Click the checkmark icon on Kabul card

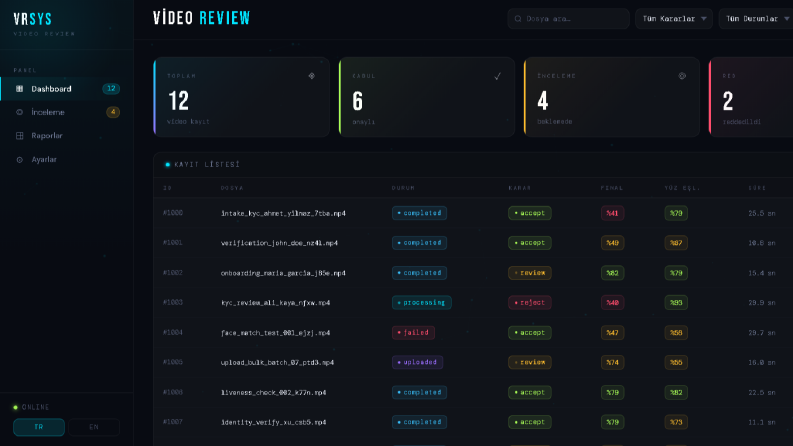tap(498, 76)
